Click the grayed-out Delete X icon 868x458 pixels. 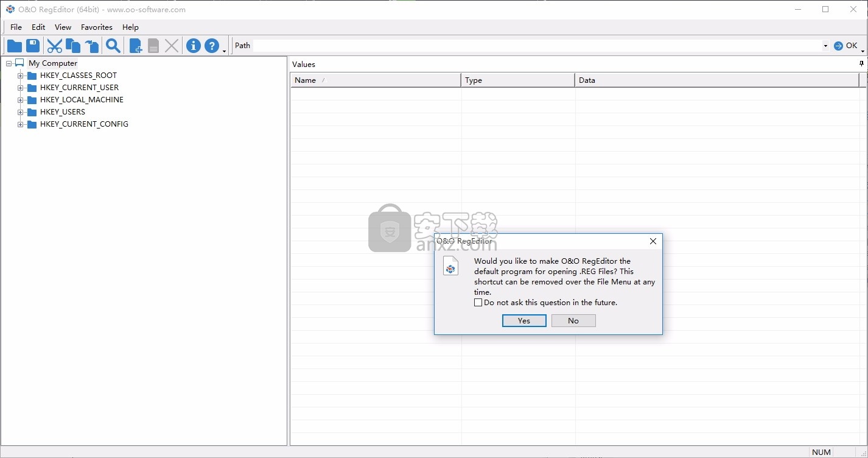172,46
